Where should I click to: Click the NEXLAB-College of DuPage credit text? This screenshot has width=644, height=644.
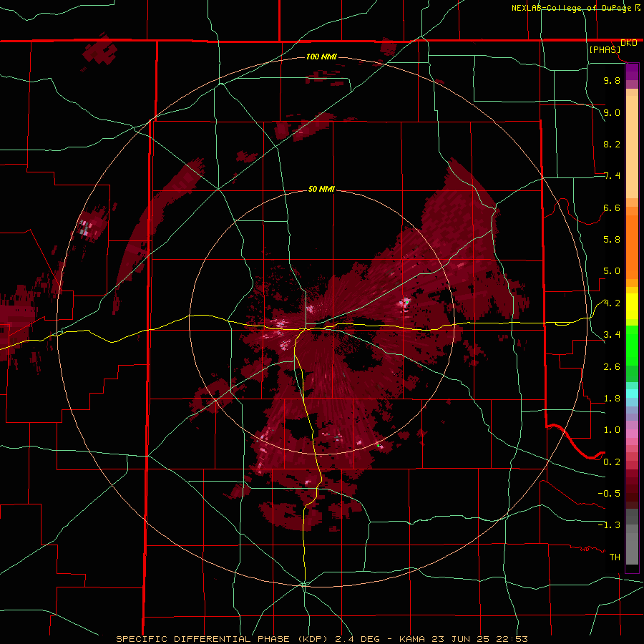572,8
